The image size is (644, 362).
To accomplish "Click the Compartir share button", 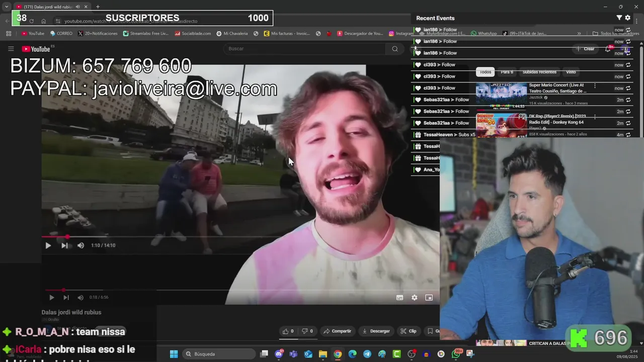I will click(337, 331).
